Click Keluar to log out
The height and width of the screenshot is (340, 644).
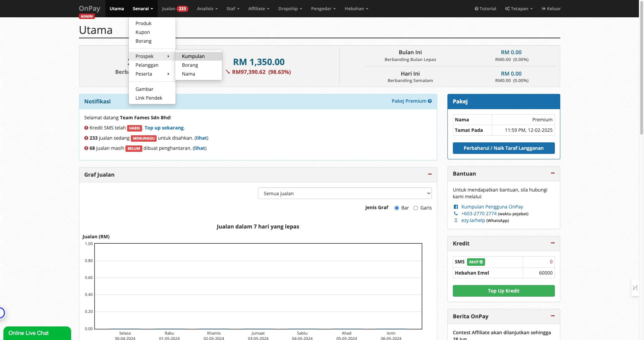pos(551,8)
